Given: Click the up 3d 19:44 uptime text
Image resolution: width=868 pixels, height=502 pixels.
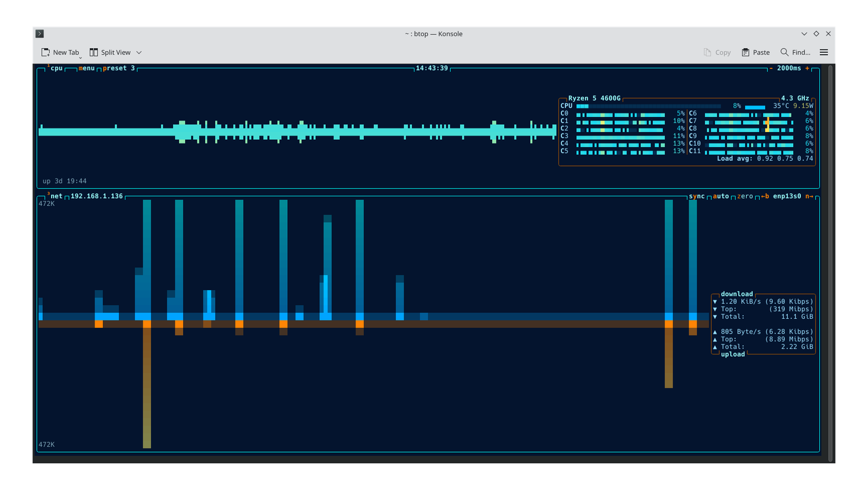Looking at the screenshot, I should 64,181.
